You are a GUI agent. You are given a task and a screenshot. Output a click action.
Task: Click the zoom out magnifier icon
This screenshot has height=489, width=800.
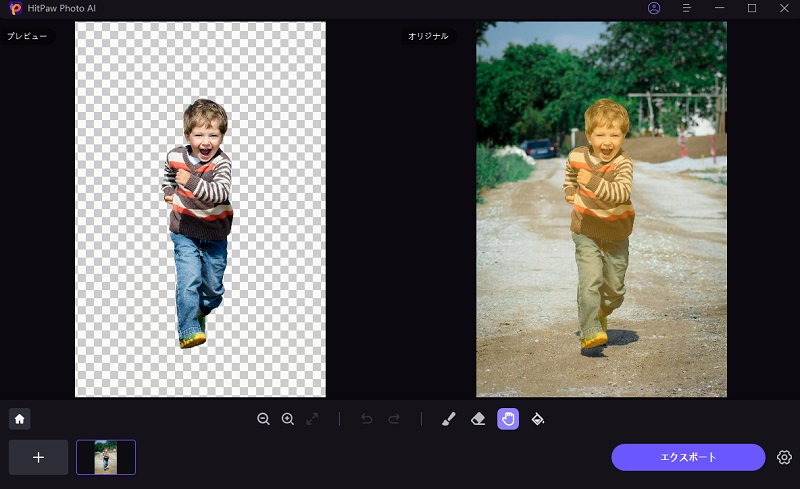264,419
